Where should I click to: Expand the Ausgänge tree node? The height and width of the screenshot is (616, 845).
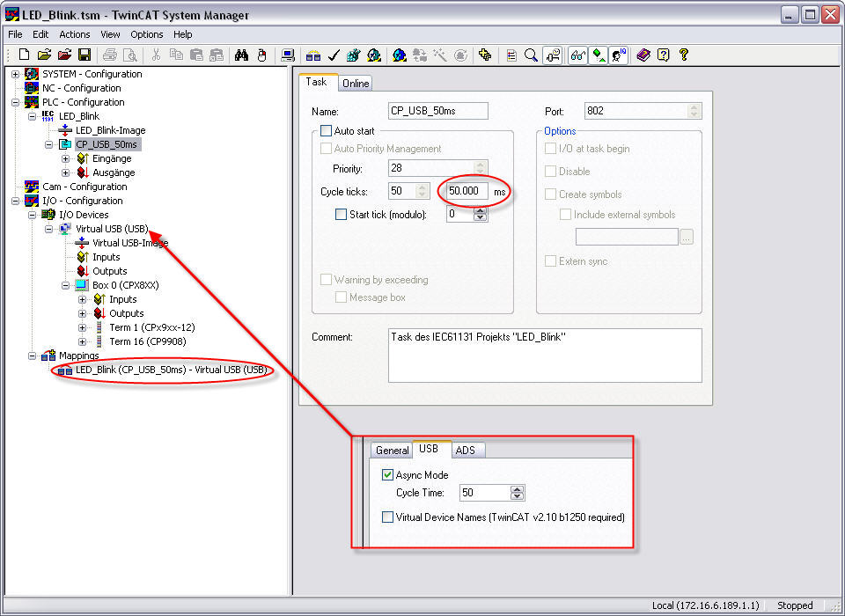[66, 173]
